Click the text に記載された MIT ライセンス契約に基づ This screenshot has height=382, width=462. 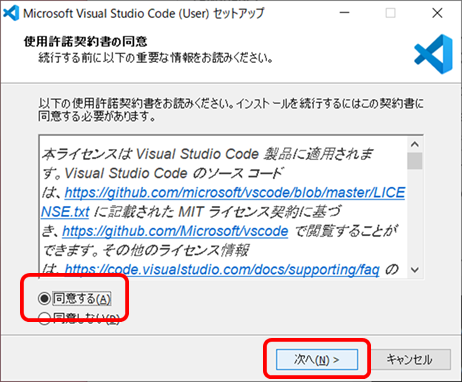click(217, 212)
